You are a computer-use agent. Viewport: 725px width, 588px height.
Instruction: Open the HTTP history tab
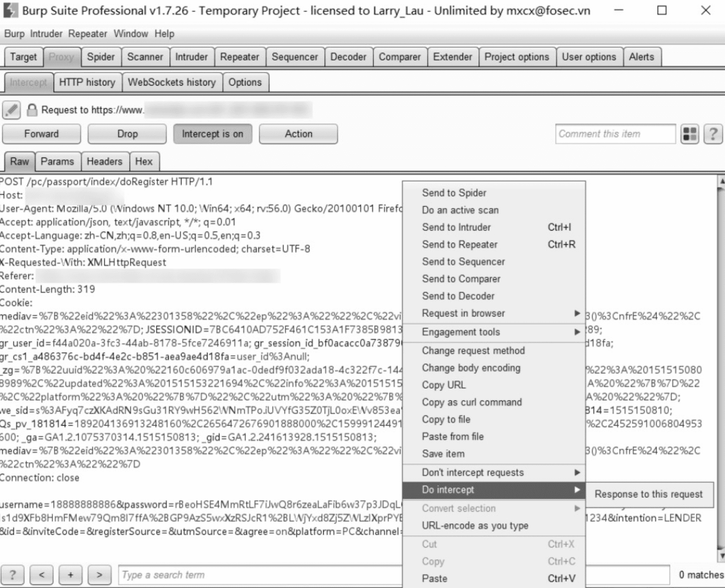pos(87,82)
